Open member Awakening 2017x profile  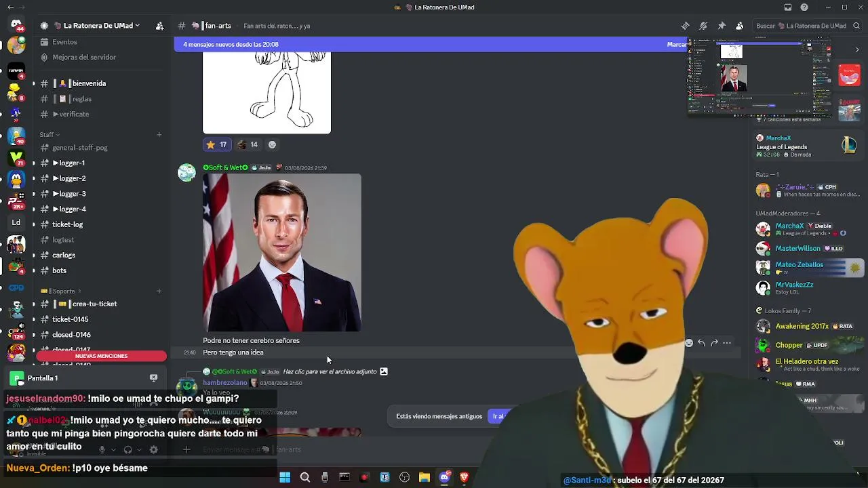tap(808, 326)
